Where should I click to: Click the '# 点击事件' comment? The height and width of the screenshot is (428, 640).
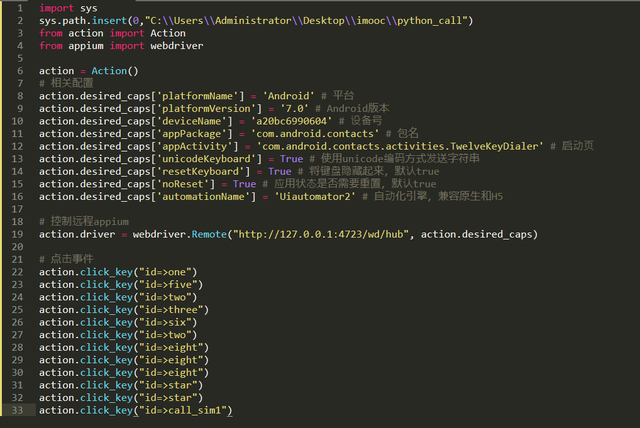[x=66, y=259]
